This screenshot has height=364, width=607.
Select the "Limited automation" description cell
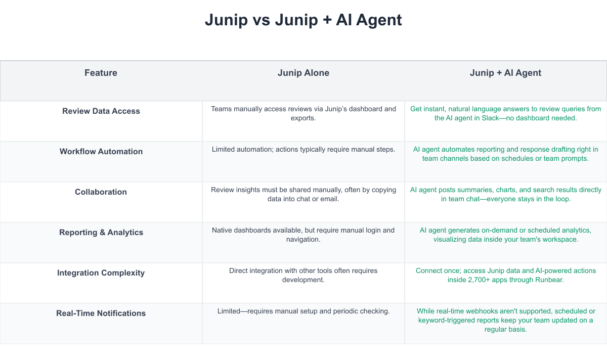[x=303, y=149]
